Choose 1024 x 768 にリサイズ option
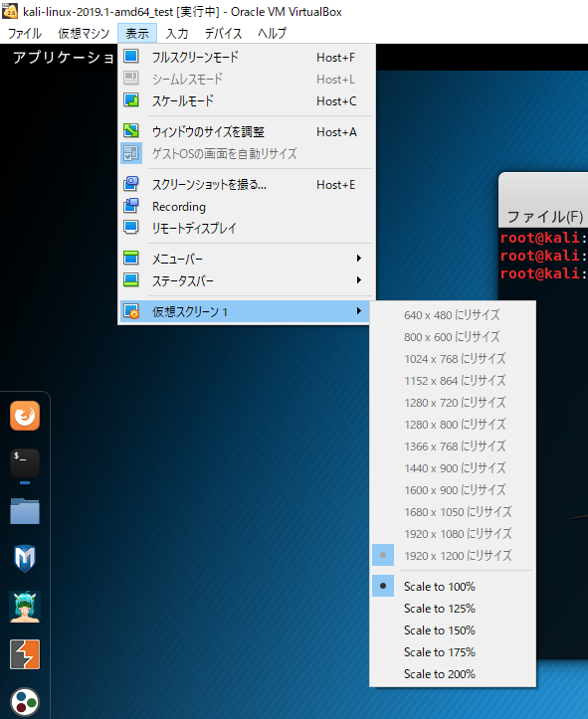This screenshot has height=719, width=588. [453, 358]
